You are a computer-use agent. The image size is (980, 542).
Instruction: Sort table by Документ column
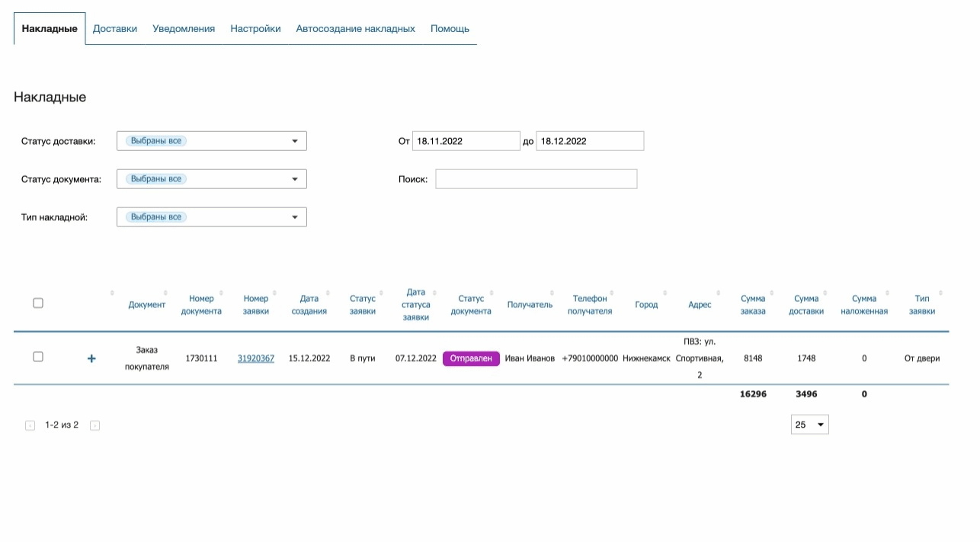coord(146,304)
